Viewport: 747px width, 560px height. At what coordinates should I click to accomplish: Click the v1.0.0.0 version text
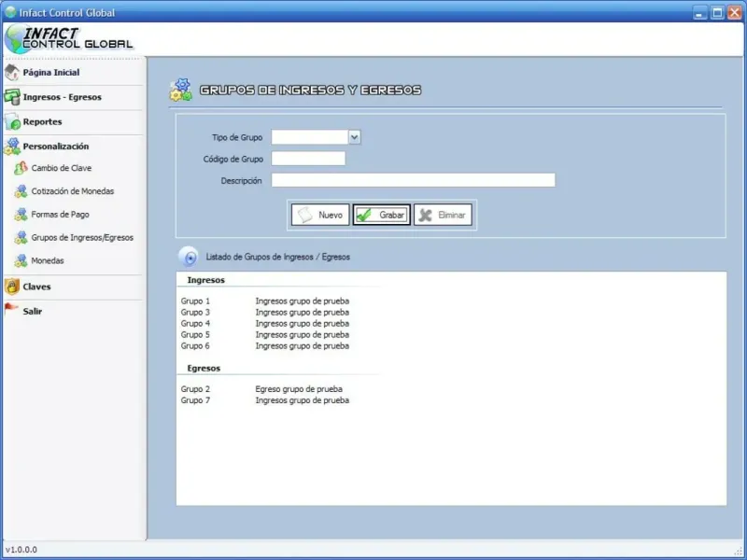click(x=21, y=550)
